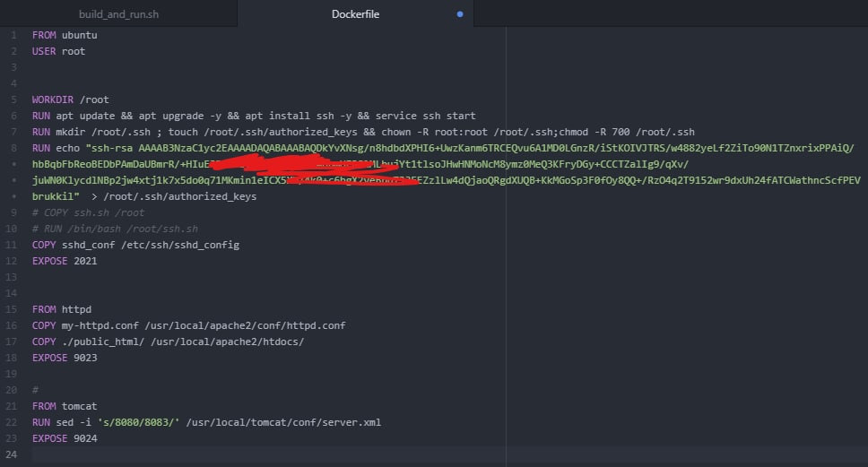The width and height of the screenshot is (868, 467).
Task: Click the "COPY sshd_conf" line
Action: tap(135, 245)
